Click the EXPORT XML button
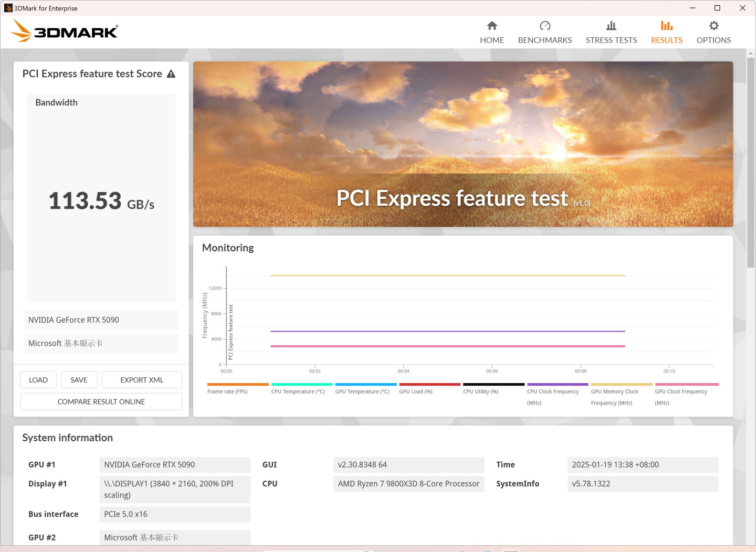 tap(142, 380)
